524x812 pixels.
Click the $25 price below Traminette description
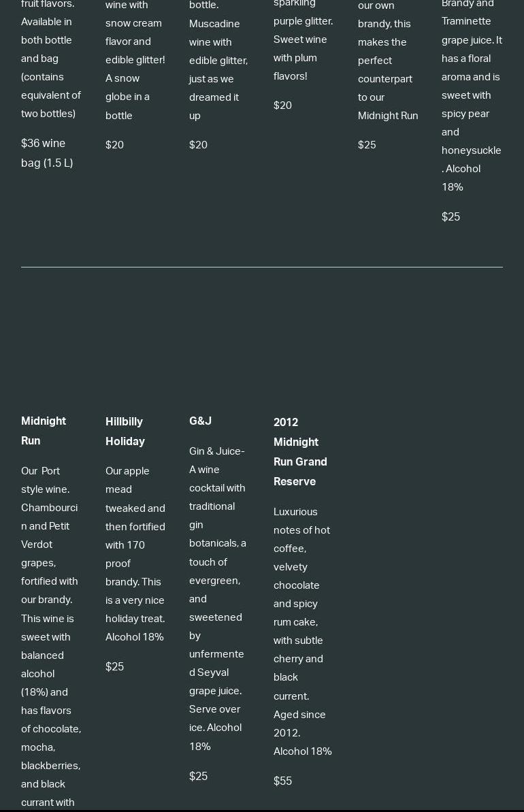pyautogui.click(x=451, y=217)
